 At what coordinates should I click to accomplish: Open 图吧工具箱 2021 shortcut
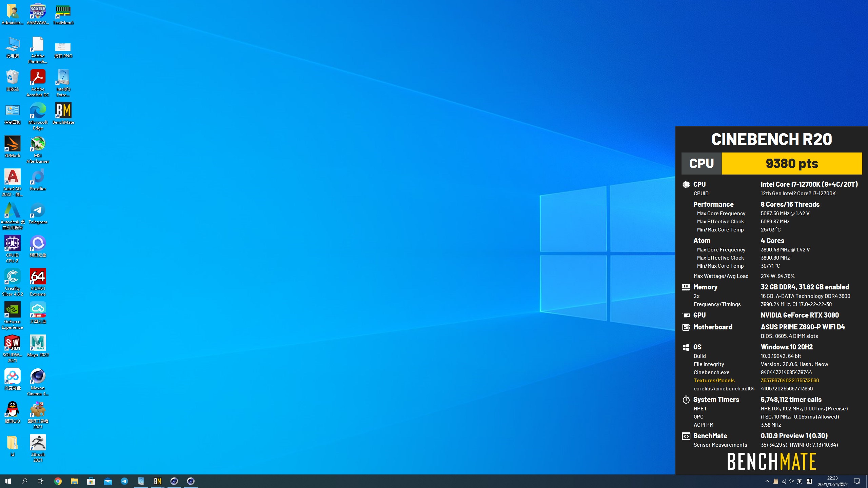point(38,415)
